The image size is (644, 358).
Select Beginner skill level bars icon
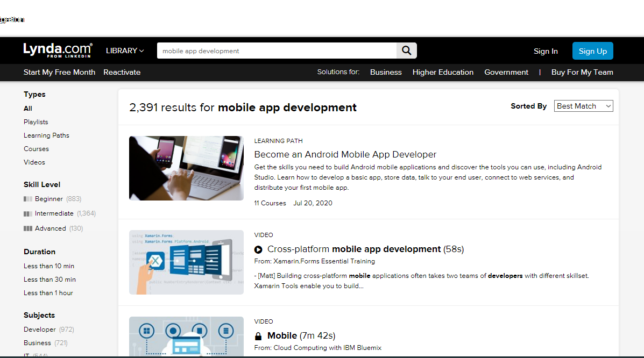pos(28,199)
